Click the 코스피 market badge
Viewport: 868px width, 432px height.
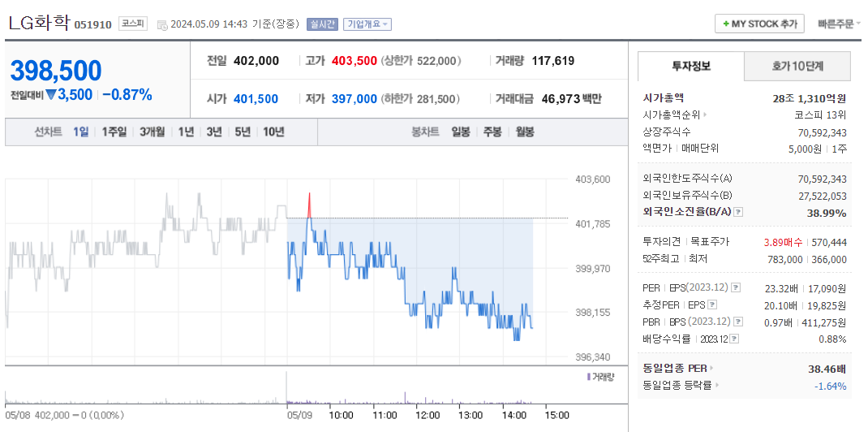pyautogui.click(x=133, y=24)
